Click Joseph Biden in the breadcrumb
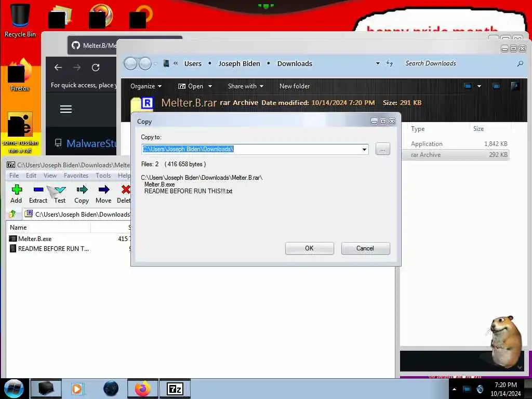Image resolution: width=532 pixels, height=399 pixels. coord(239,63)
